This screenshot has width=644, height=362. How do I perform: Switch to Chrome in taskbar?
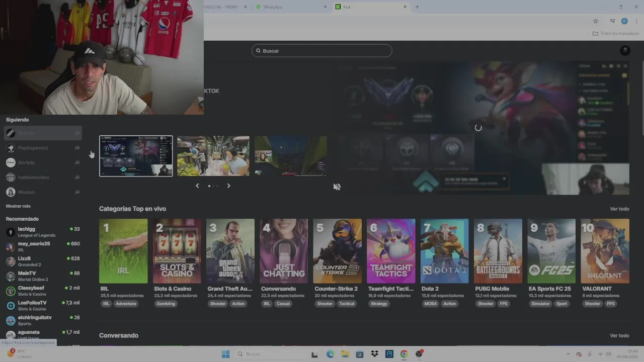(404, 354)
